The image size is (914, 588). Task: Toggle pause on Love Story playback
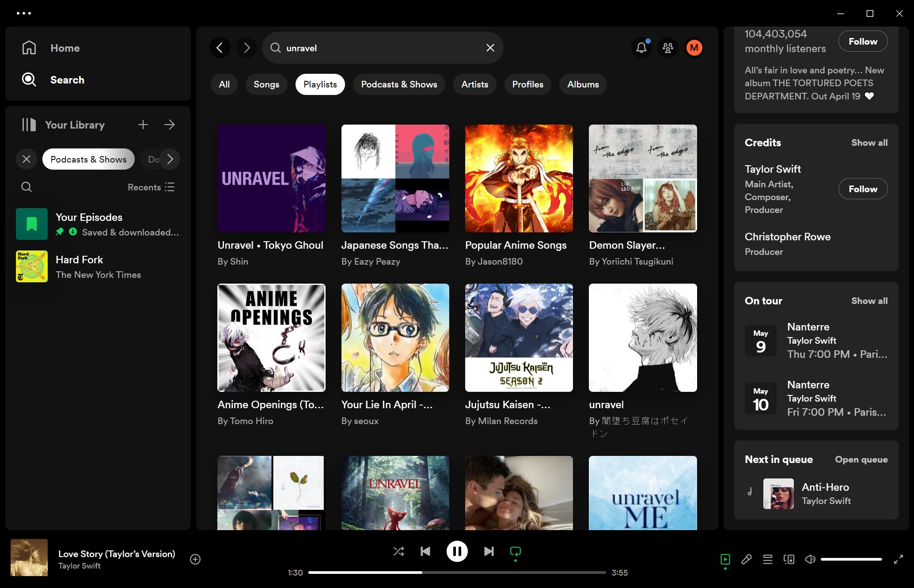457,551
